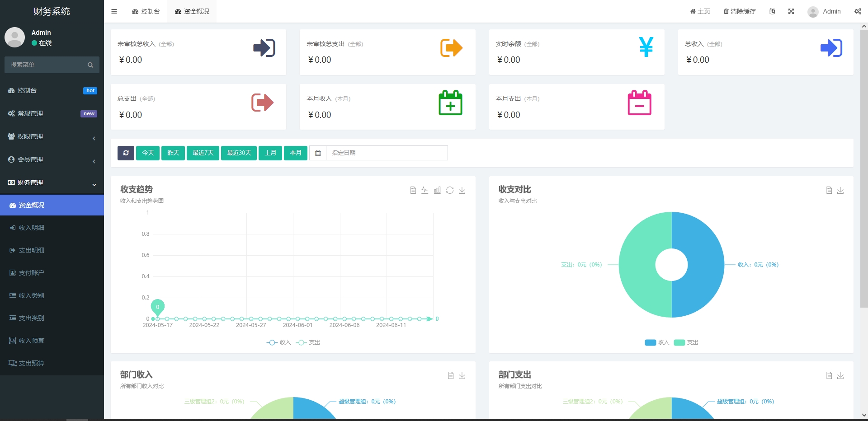Screen dimensions: 868x421
Task: Toggle the sidebar with the hamburger icon
Action: pos(114,11)
